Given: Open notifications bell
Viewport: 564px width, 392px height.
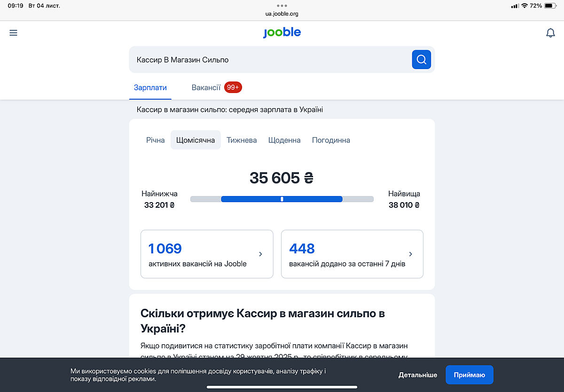Looking at the screenshot, I should coord(550,33).
